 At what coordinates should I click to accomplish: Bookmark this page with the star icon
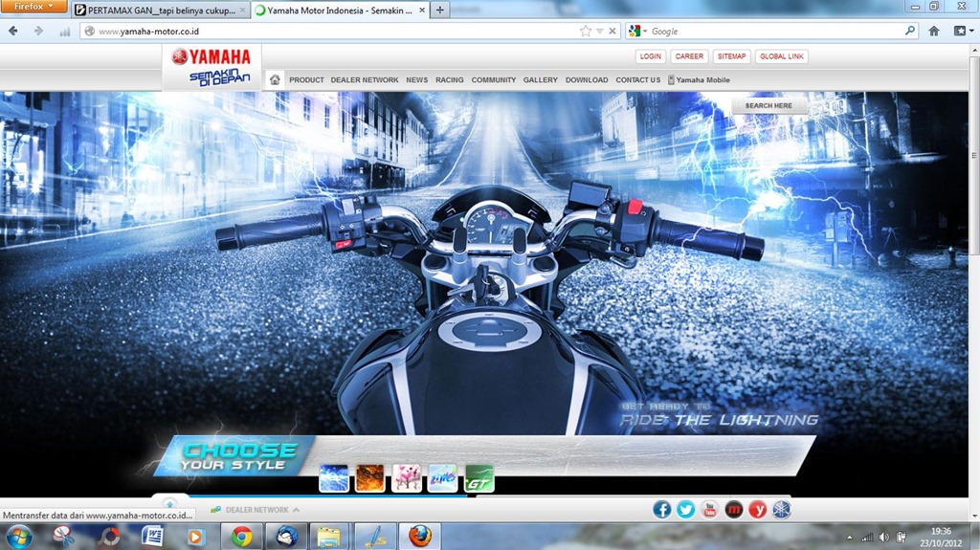tap(585, 31)
